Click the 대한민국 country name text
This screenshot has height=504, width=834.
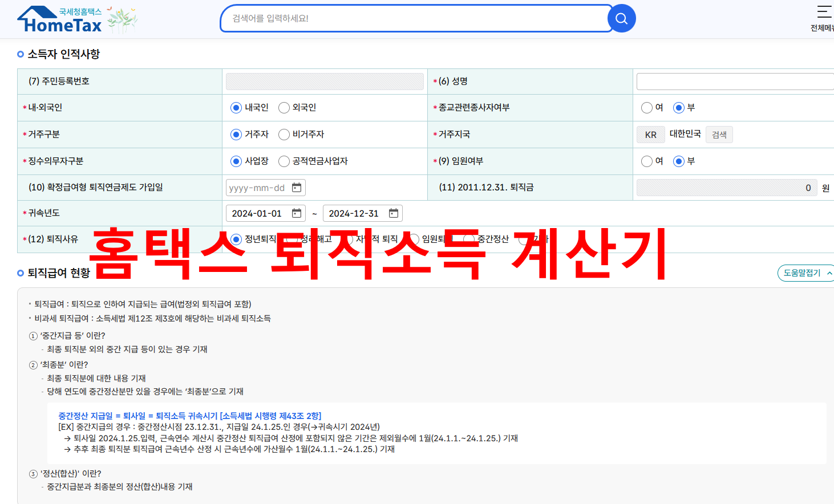(685, 133)
